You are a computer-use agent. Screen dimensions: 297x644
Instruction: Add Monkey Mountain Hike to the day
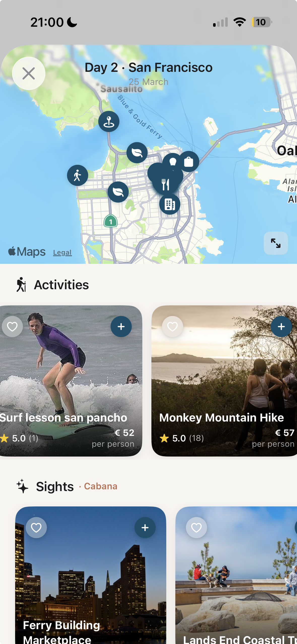click(x=281, y=327)
